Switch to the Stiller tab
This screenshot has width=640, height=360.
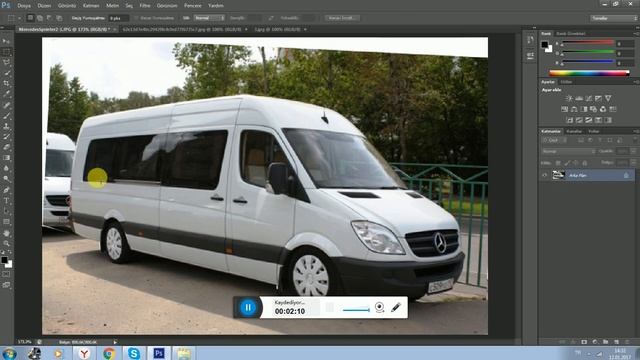coord(566,82)
